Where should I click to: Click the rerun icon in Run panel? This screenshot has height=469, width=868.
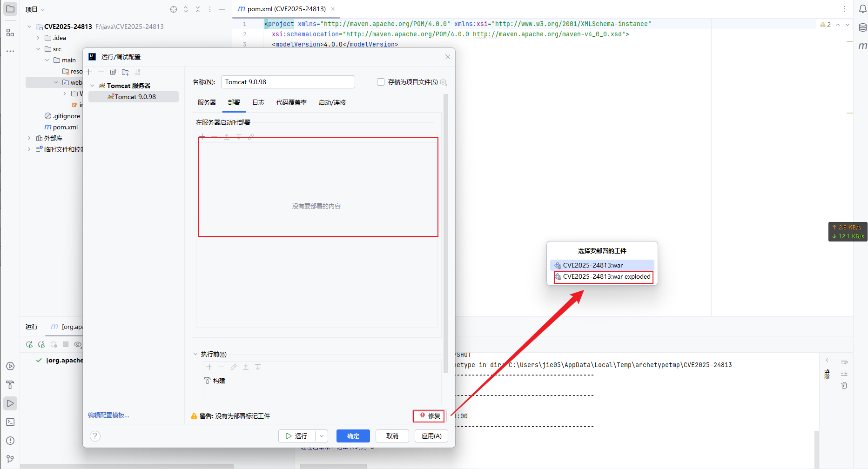click(x=29, y=345)
